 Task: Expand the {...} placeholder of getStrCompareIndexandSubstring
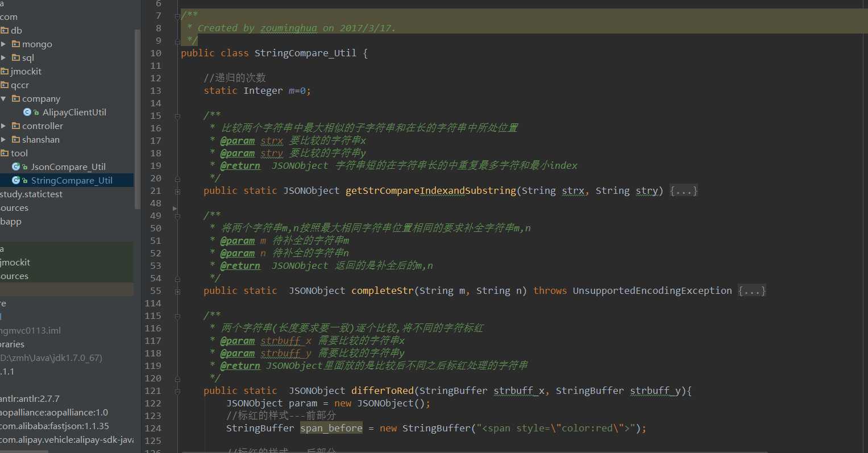(683, 191)
